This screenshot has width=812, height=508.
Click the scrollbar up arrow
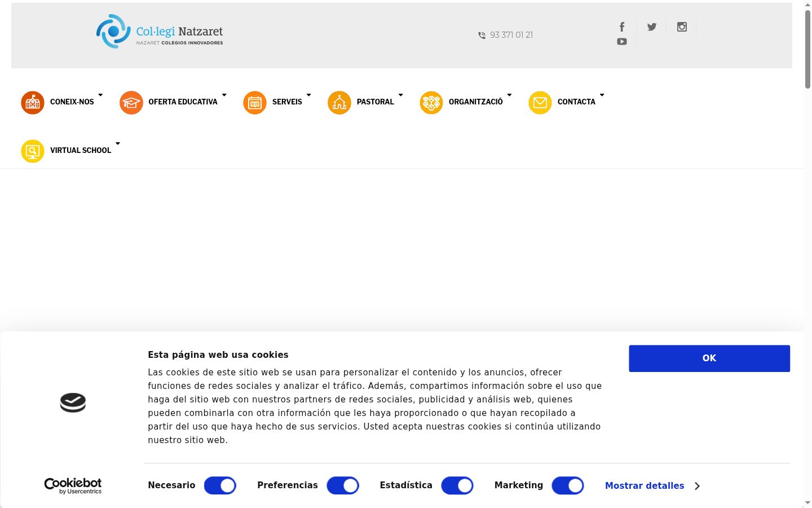click(807, 5)
